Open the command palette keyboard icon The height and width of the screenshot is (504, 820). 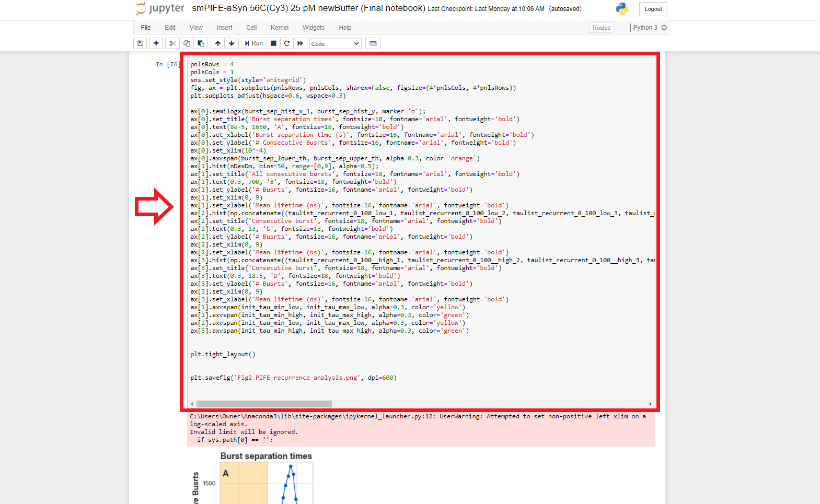(373, 43)
